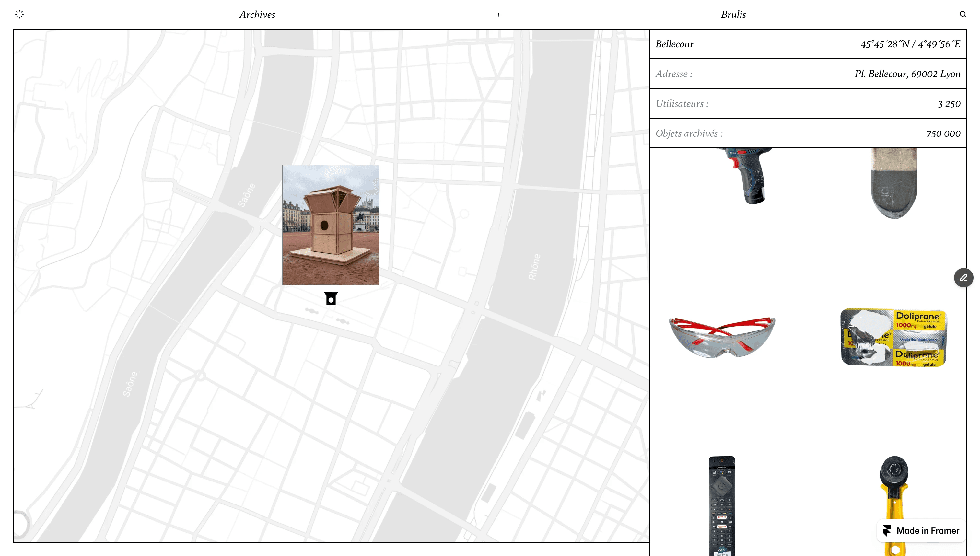Click the plus icon in header

pyautogui.click(x=498, y=15)
